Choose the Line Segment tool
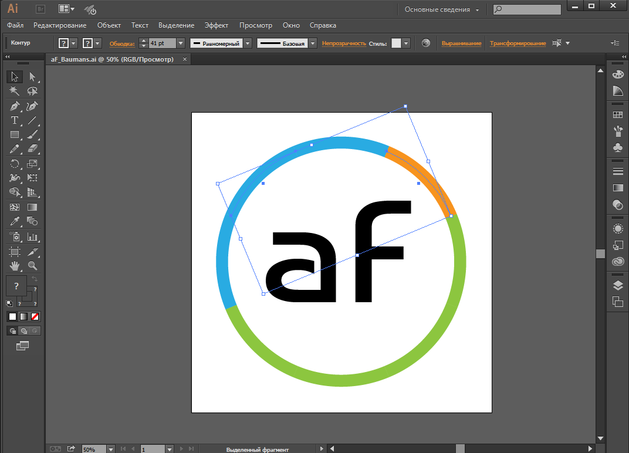The height and width of the screenshot is (453, 629). coord(32,120)
